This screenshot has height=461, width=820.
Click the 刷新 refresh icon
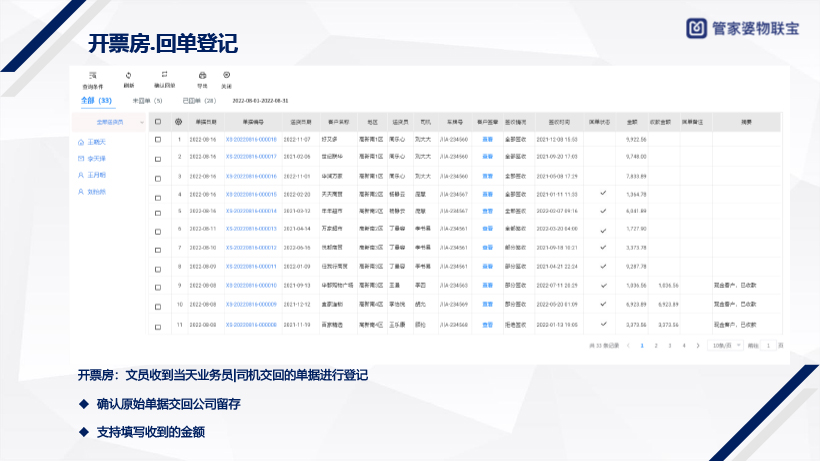point(128,76)
